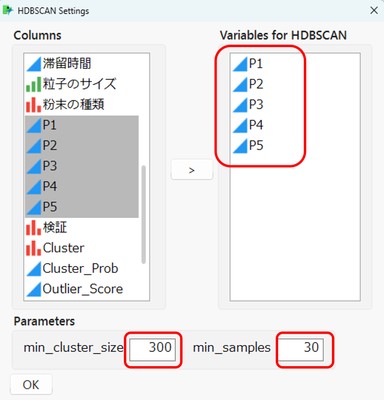
Task: Select the 粉末の種類 column
Action: 82,105
